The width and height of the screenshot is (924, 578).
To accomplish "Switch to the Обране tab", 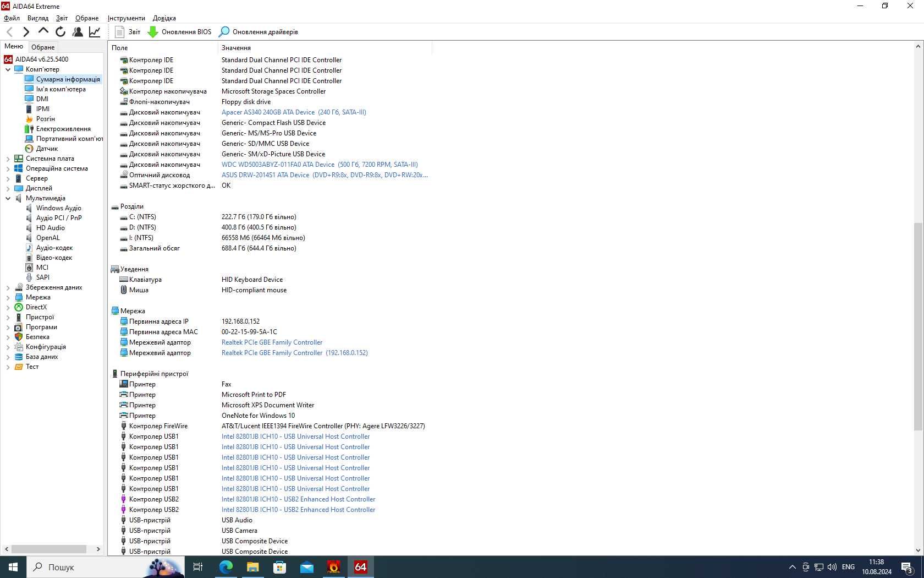I will coord(43,47).
